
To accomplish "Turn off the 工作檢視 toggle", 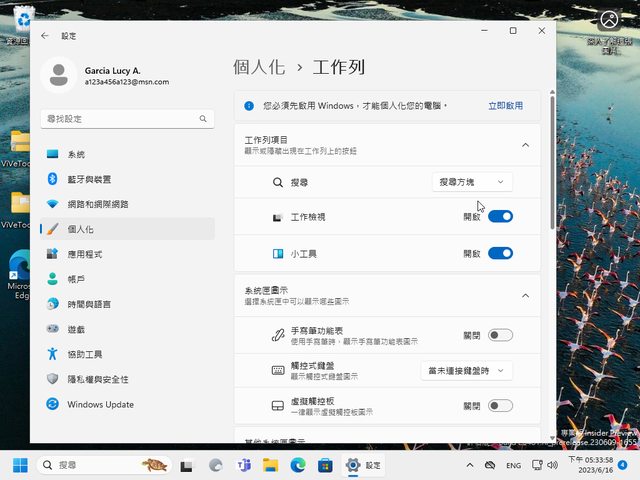I will (500, 216).
